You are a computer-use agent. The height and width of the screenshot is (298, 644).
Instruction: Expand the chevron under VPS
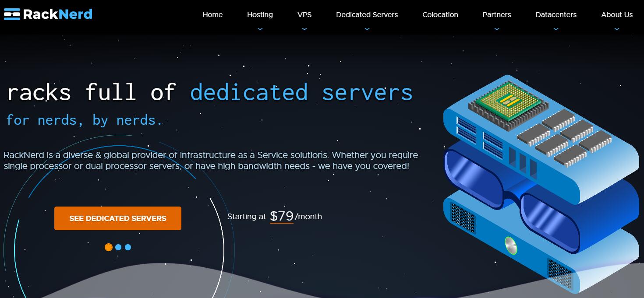[x=304, y=29]
